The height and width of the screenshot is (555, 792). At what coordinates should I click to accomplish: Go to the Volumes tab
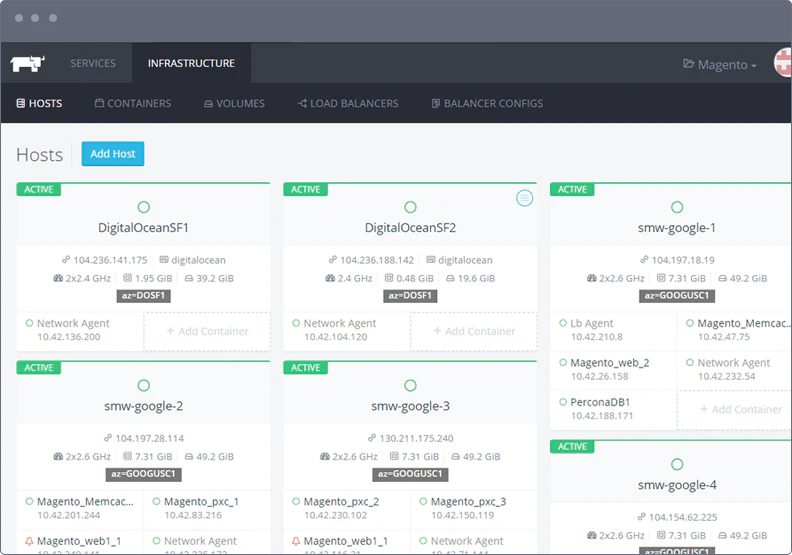(234, 104)
